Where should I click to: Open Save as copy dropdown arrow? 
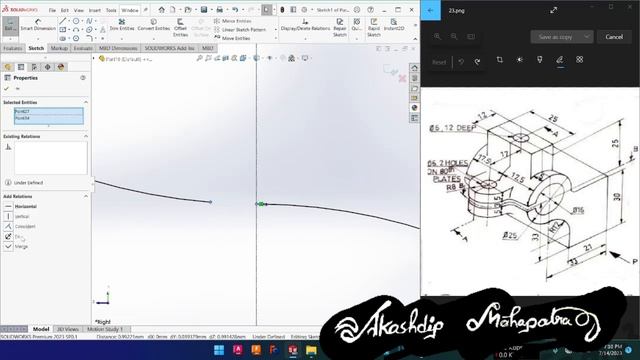point(587,37)
